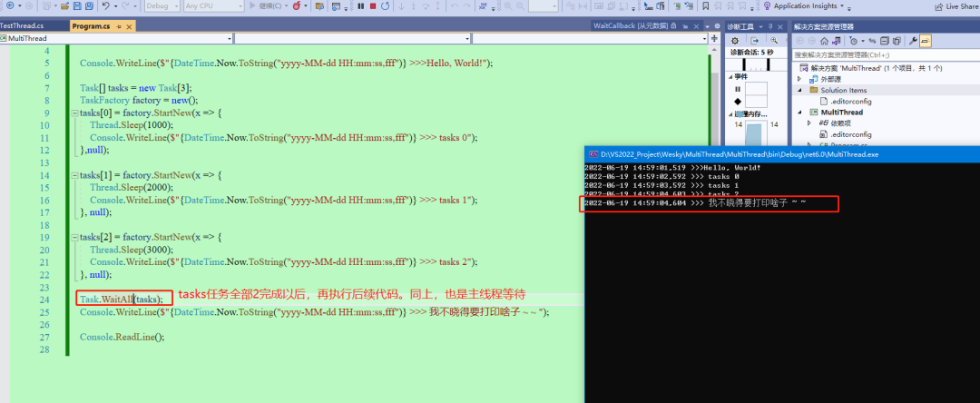Save all files

coord(89,5)
